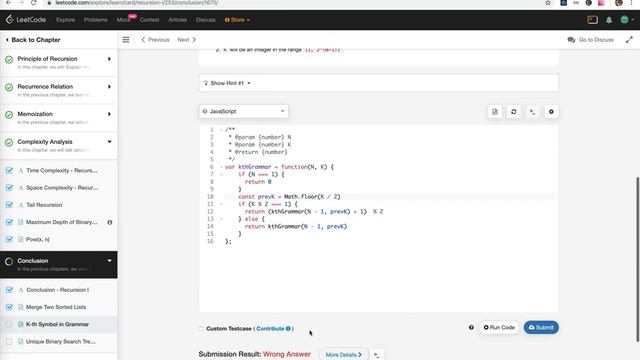Click the Recurrence Relation green check icon
The image size is (640, 360).
click(9, 87)
